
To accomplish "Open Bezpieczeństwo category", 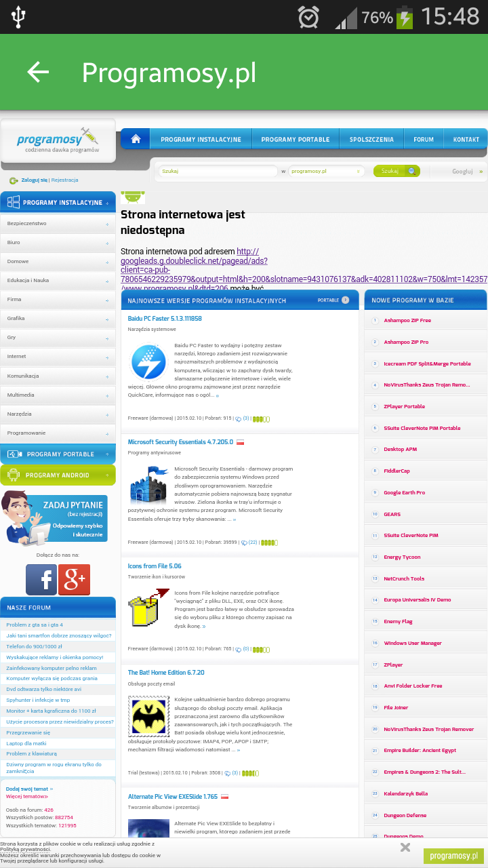I will 58,223.
